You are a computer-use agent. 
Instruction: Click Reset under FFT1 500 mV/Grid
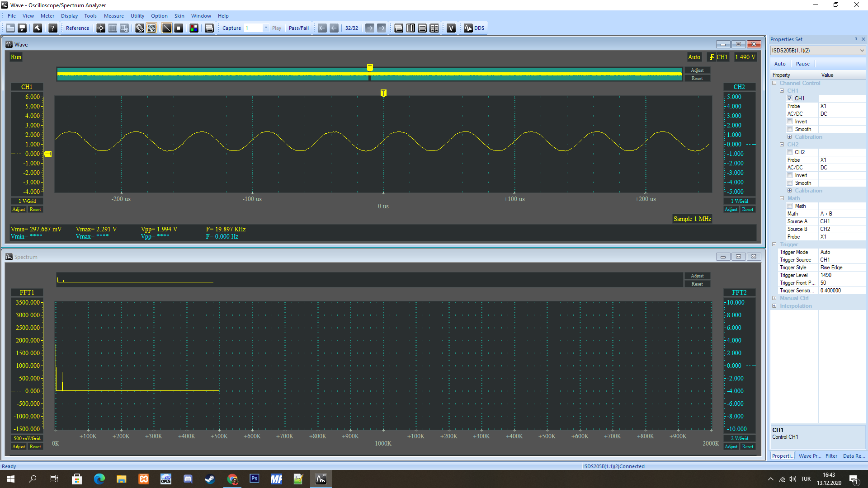point(35,447)
